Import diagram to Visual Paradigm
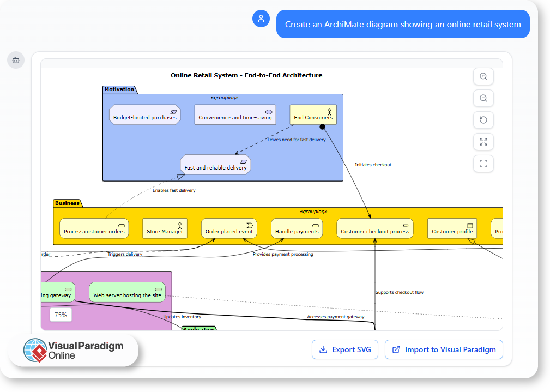Image resolution: width=550 pixels, height=392 pixels. click(x=444, y=349)
